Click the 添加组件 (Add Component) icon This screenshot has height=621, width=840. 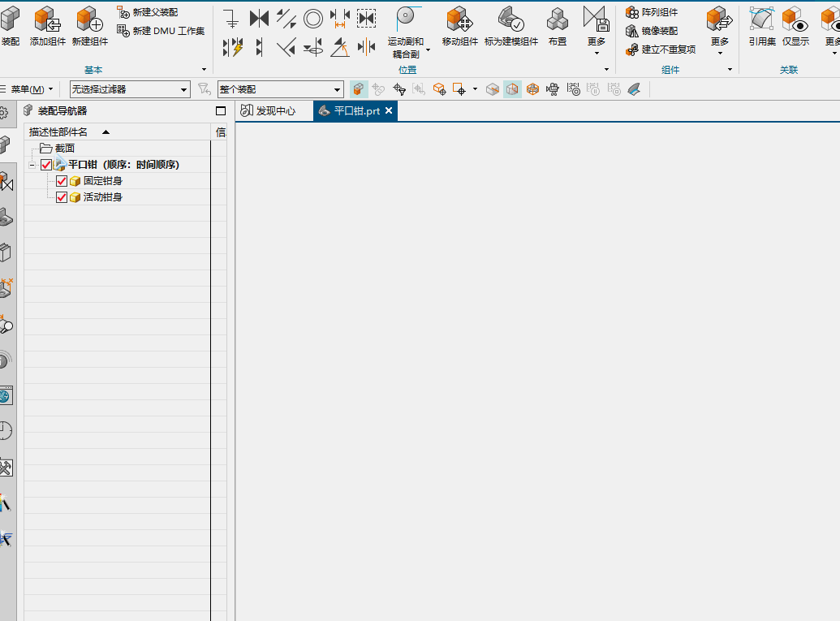[x=47, y=20]
